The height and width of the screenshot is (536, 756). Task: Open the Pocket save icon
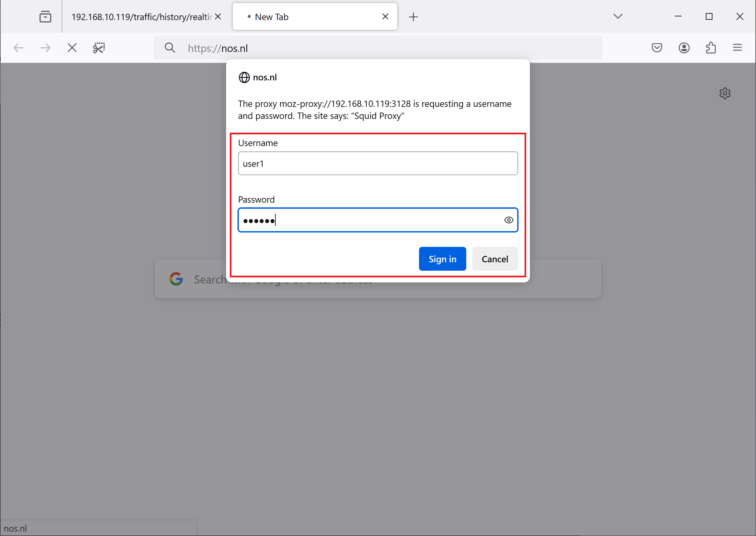click(x=657, y=48)
